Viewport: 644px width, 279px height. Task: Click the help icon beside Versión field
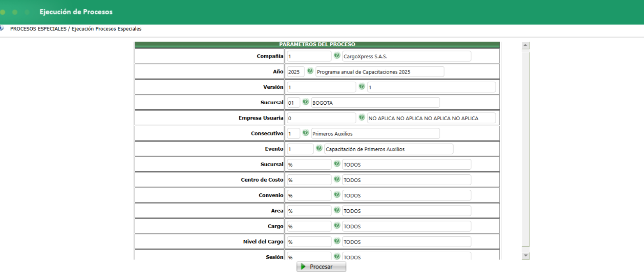tap(362, 86)
